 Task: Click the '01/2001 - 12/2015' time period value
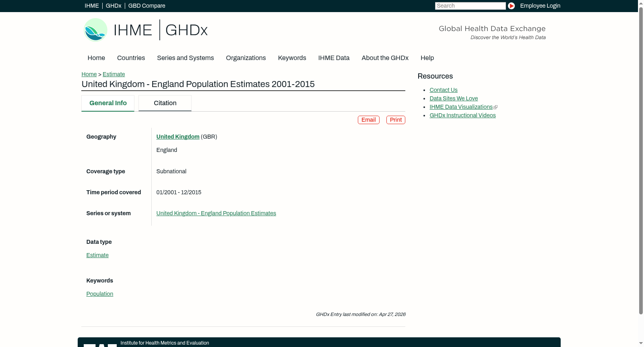point(179,192)
